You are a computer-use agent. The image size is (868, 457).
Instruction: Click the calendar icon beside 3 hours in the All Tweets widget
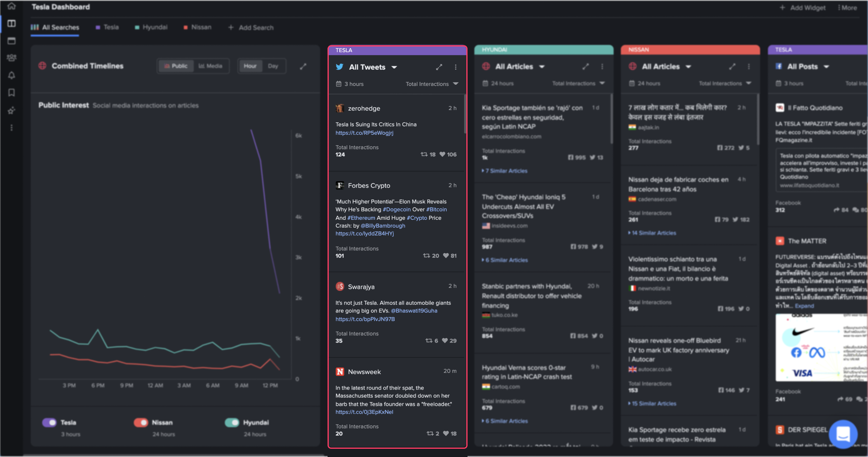click(339, 84)
